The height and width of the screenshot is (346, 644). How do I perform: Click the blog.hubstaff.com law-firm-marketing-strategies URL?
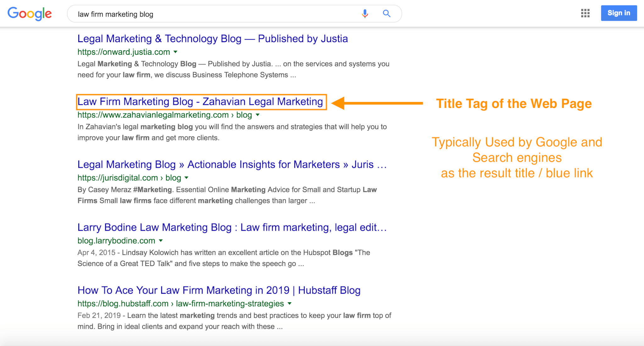(x=180, y=304)
